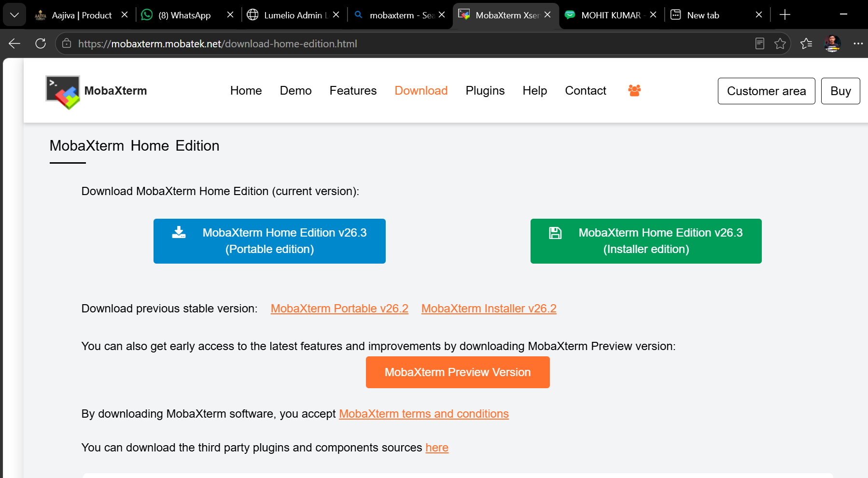Open MobaXterm Portable v26.2 link

339,309
